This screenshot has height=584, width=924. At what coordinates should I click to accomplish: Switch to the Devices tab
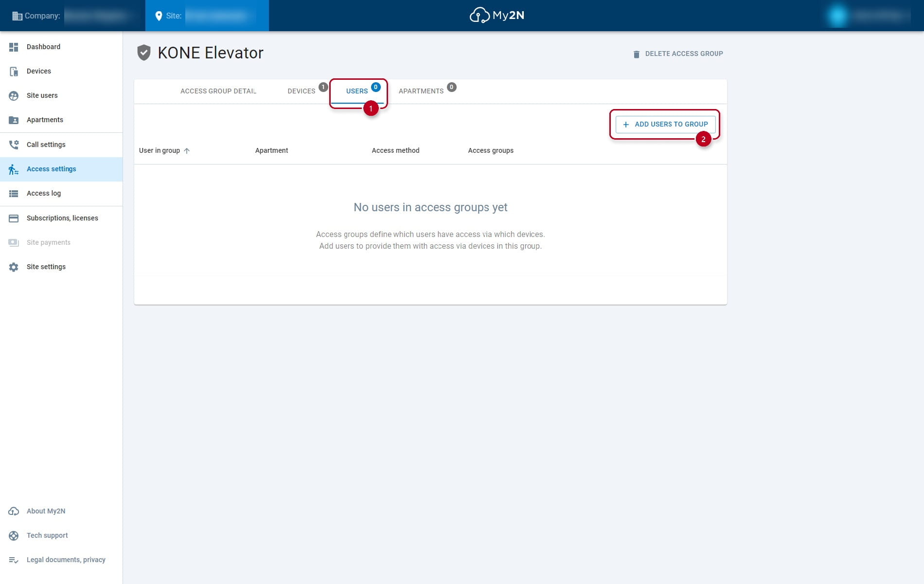coord(302,91)
